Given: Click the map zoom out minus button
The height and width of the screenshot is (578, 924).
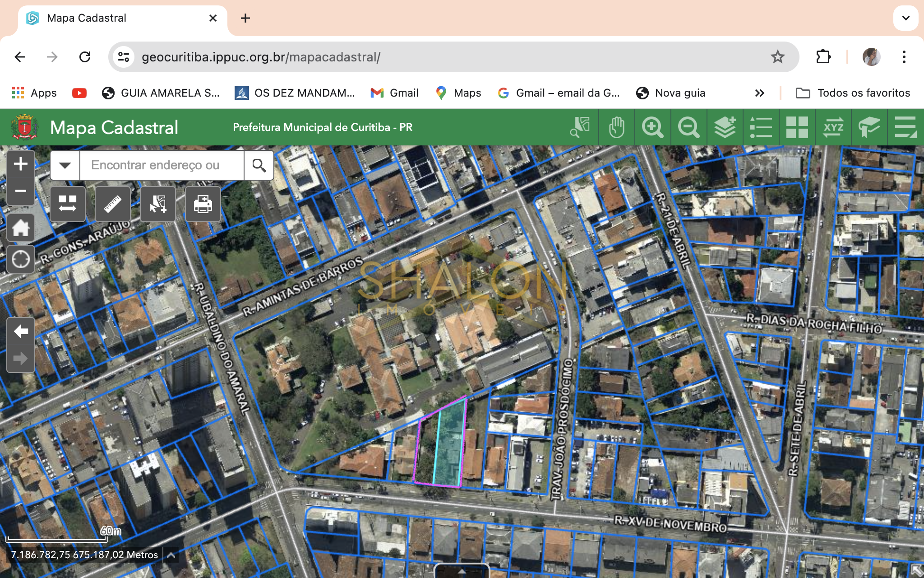Looking at the screenshot, I should (x=21, y=191).
